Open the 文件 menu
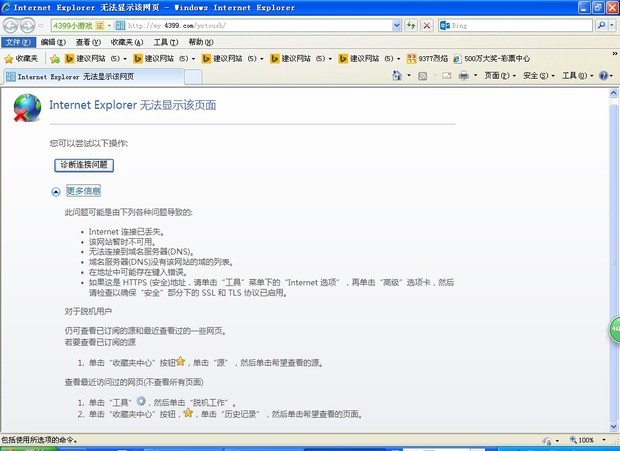 tap(18, 42)
